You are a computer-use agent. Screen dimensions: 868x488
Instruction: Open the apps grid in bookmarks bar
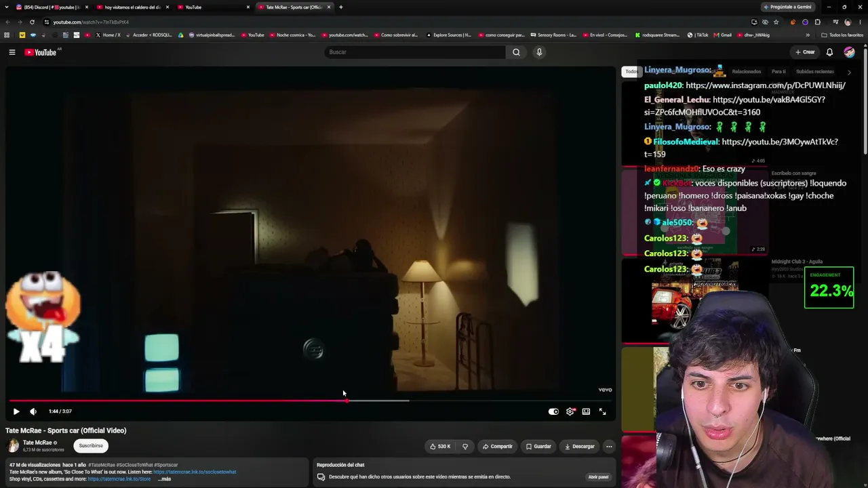pyautogui.click(x=7, y=35)
